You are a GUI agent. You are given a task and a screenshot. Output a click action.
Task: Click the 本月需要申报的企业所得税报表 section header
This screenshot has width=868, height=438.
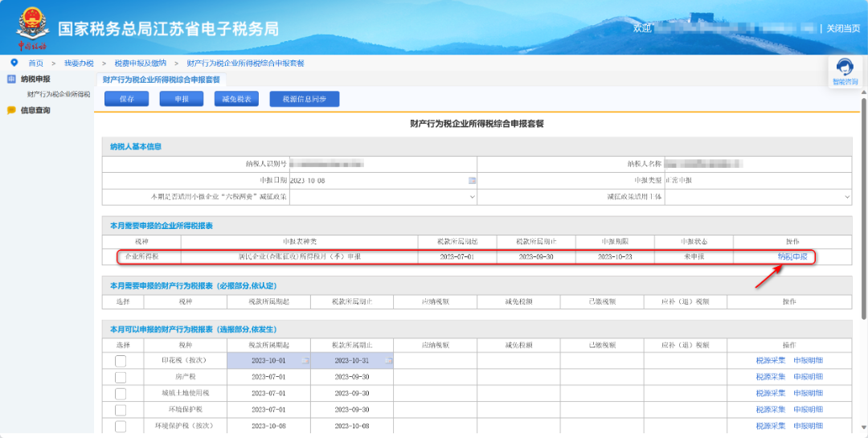click(477, 225)
